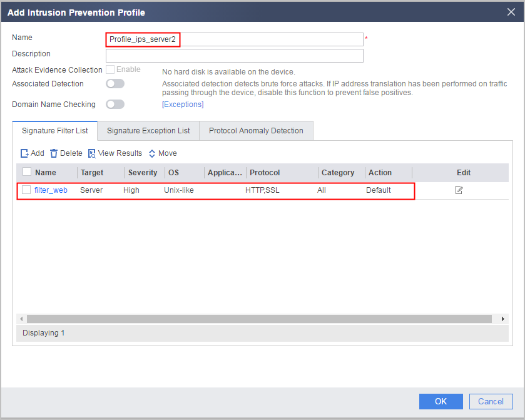Select the Signature Filter List tab
Image resolution: width=525 pixels, height=420 pixels.
point(55,131)
